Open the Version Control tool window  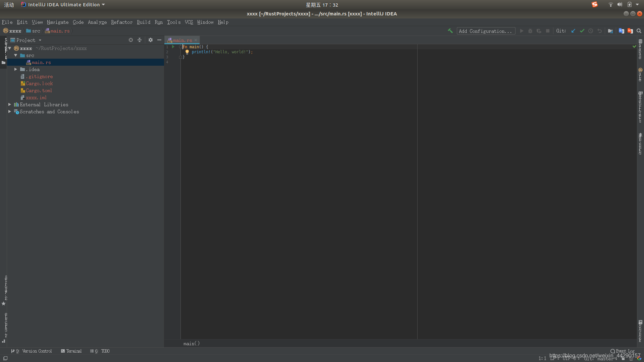32,351
